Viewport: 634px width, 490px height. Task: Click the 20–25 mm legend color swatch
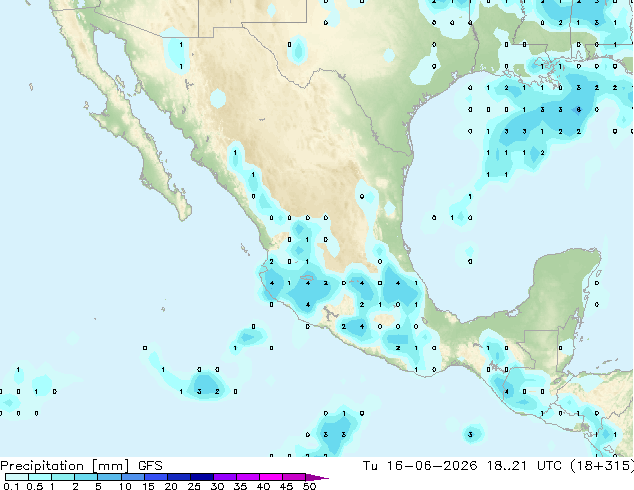[x=178, y=477]
